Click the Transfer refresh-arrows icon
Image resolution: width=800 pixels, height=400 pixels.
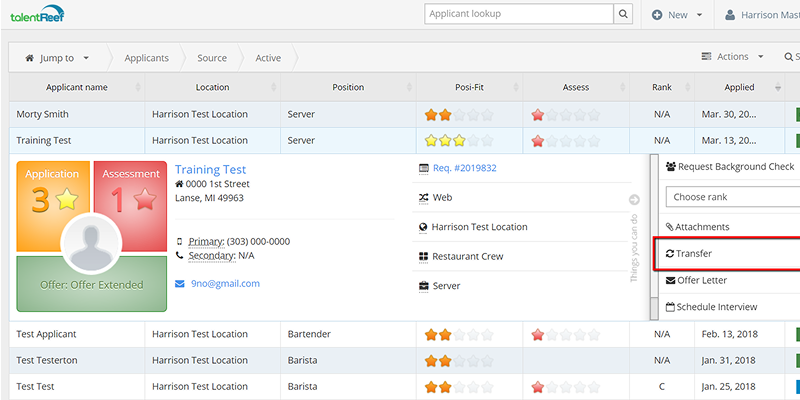(x=670, y=254)
